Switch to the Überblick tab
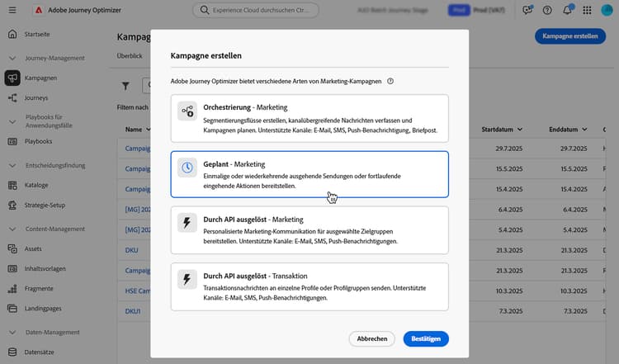Viewport: 619px width, 364px height. coord(130,55)
